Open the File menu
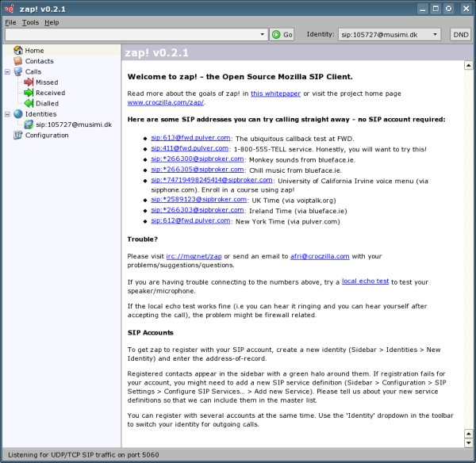Image resolution: width=476 pixels, height=463 pixels. tap(10, 22)
